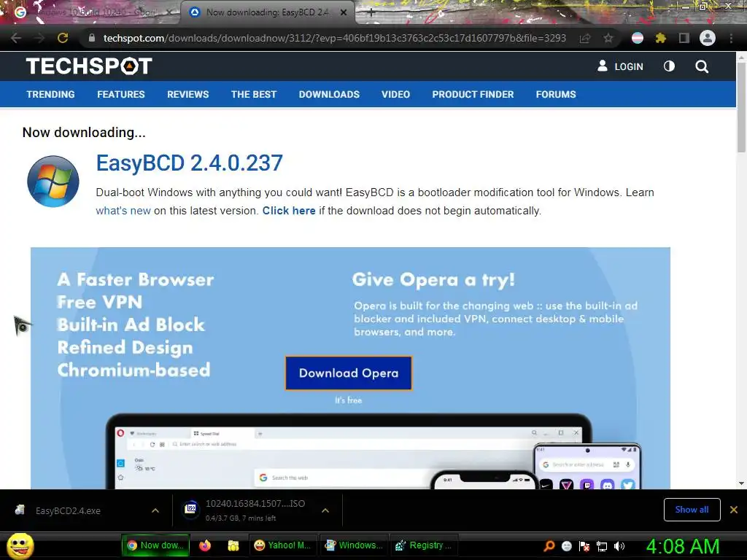
Task: Click the Click here download link
Action: click(x=289, y=211)
